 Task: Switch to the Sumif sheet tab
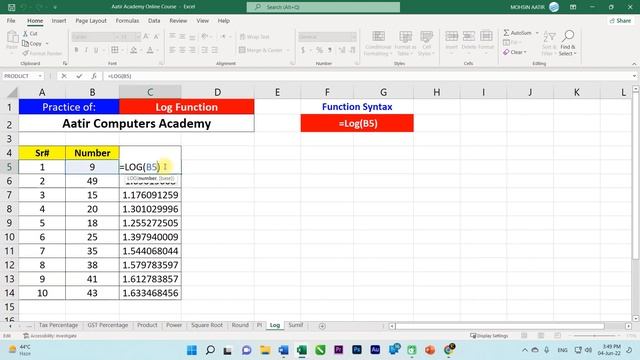click(x=296, y=325)
